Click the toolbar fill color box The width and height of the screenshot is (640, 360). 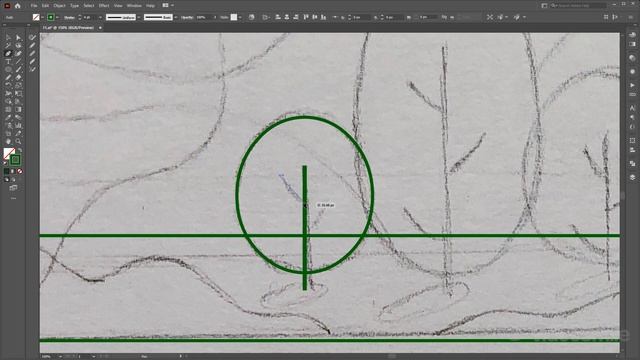click(8, 153)
